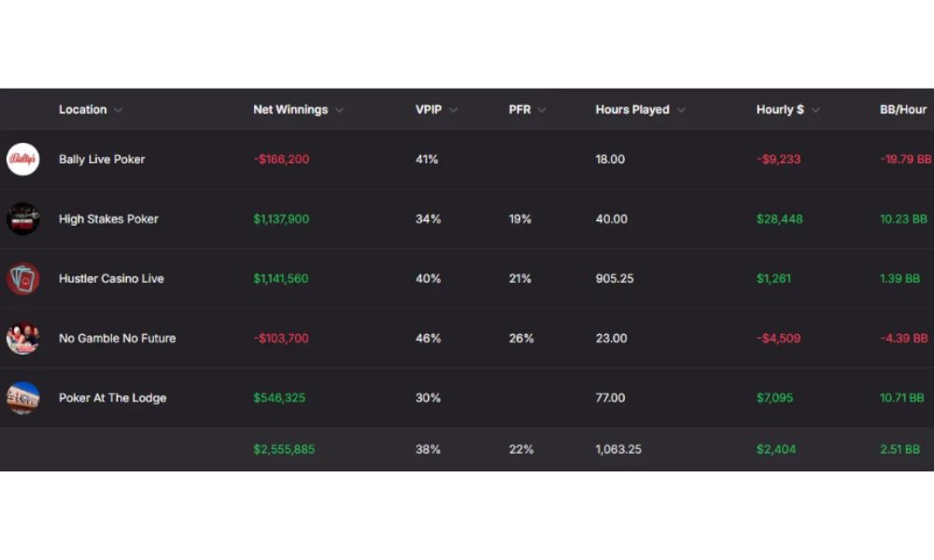Screen dimensions: 934x560
Task: Click the Poker At The Lodge icon
Action: click(22, 398)
